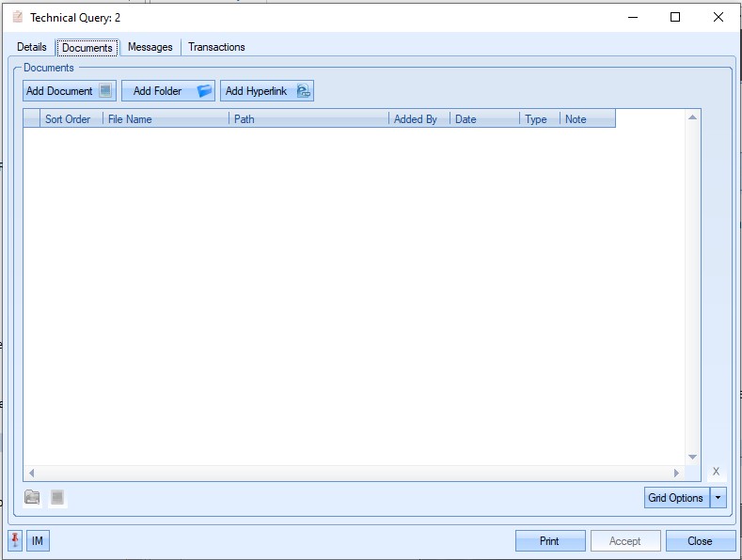Sort by the Sort Order column header
The image size is (742, 560).
[71, 118]
